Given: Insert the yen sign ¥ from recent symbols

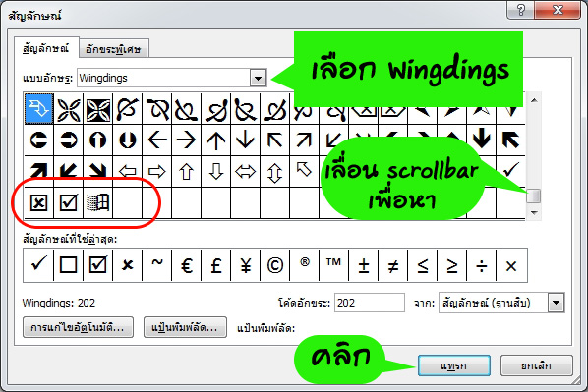Looking at the screenshot, I should coord(245,265).
